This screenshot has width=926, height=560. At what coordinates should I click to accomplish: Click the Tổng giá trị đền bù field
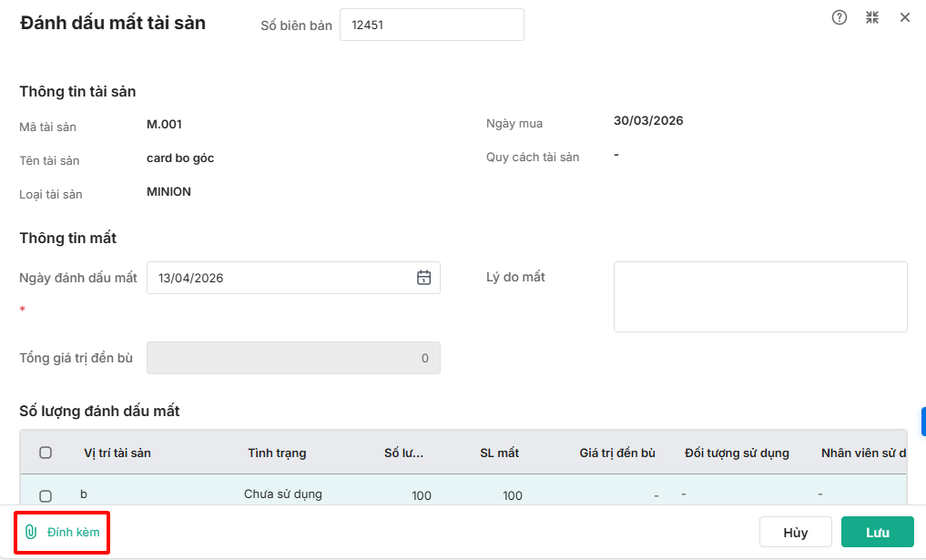(293, 358)
